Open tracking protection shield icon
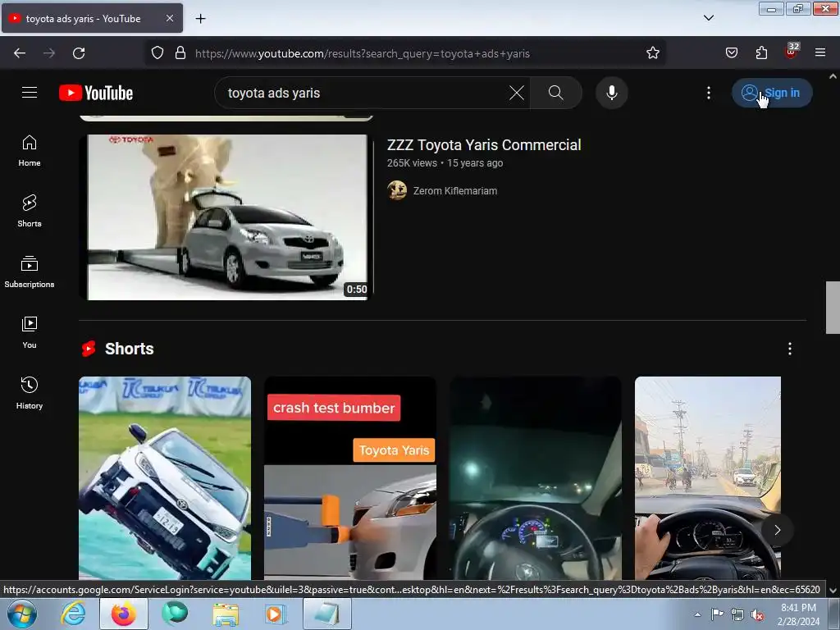This screenshot has width=840, height=630. [157, 53]
